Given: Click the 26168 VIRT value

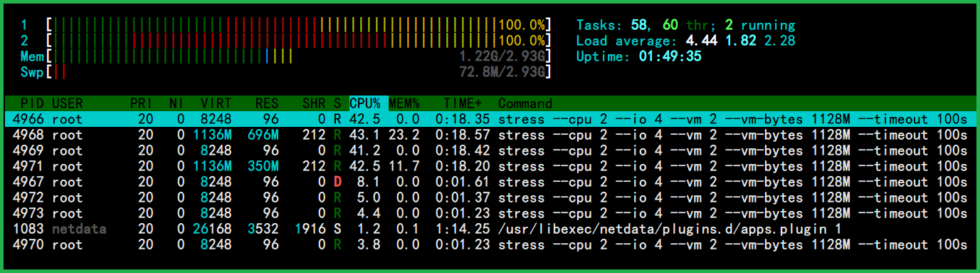Looking at the screenshot, I should [212, 229].
